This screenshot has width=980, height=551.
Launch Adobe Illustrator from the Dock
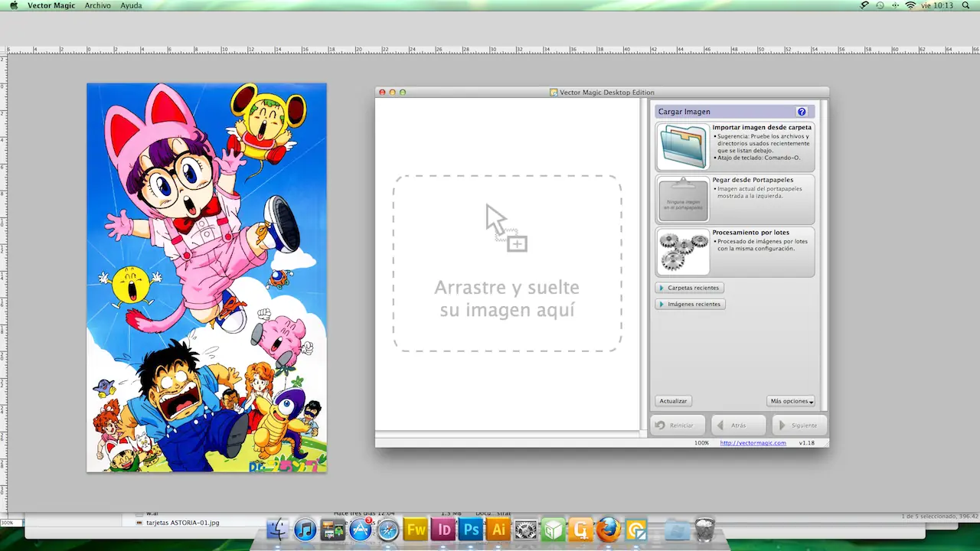(x=498, y=529)
